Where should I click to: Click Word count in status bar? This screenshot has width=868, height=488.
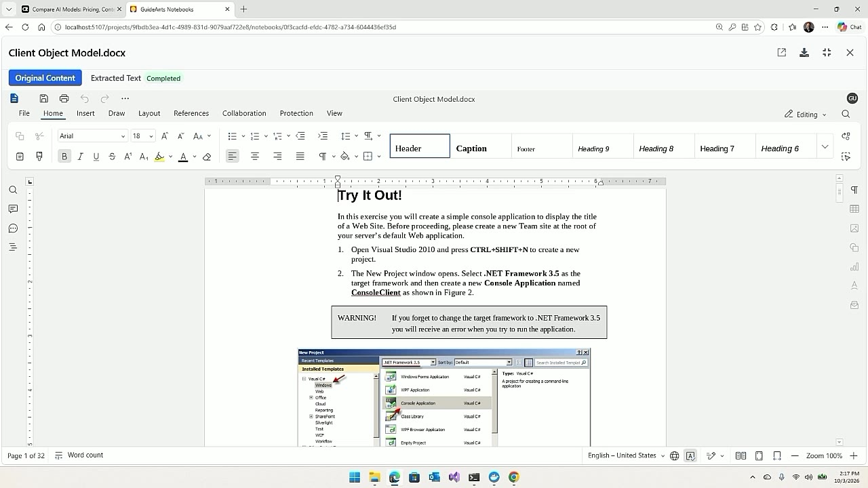click(79, 455)
